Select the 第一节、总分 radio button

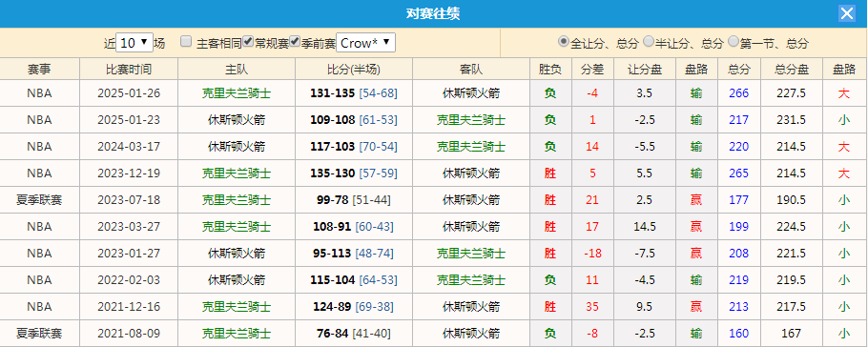pos(734,42)
